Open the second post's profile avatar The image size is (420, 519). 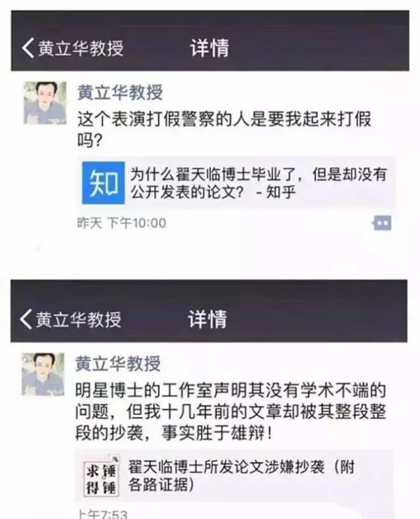tap(43, 374)
